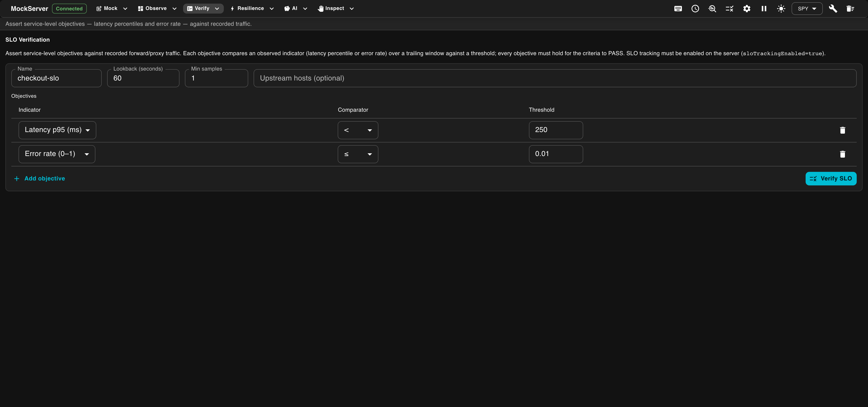Viewport: 868px width, 407px height.
Task: Click the threshold field showing 250
Action: (556, 130)
